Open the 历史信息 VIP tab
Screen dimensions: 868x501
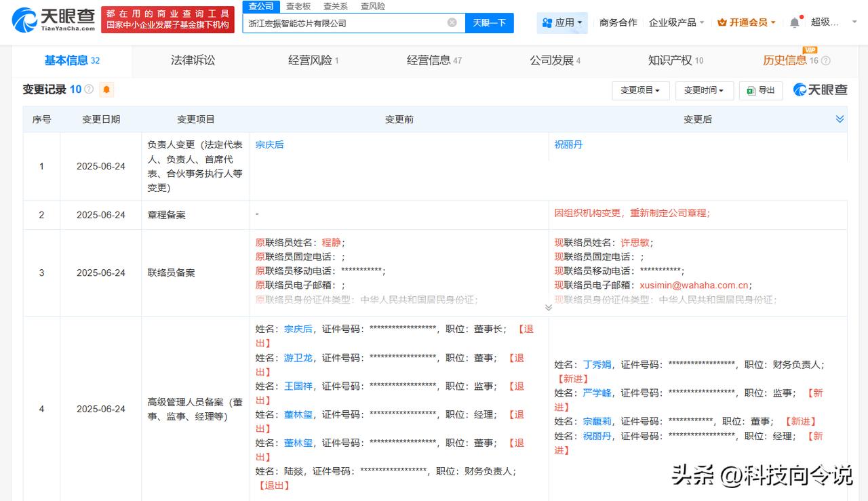click(791, 61)
